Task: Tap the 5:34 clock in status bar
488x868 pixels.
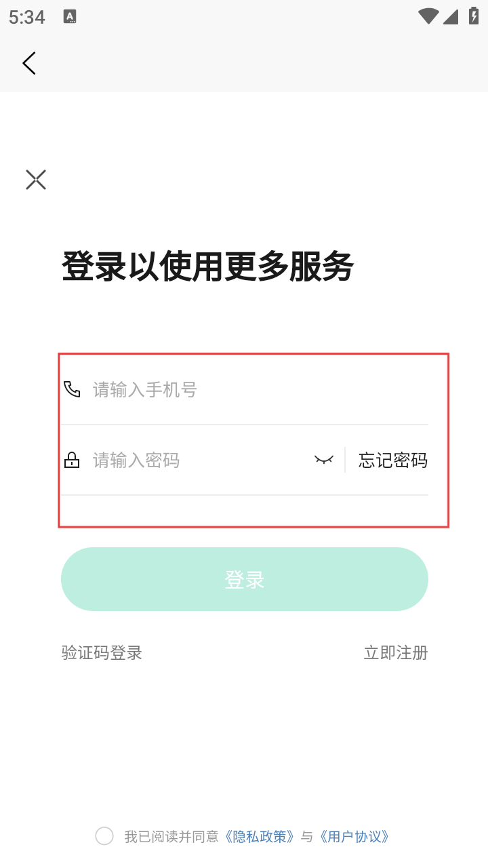Action: pyautogui.click(x=27, y=18)
